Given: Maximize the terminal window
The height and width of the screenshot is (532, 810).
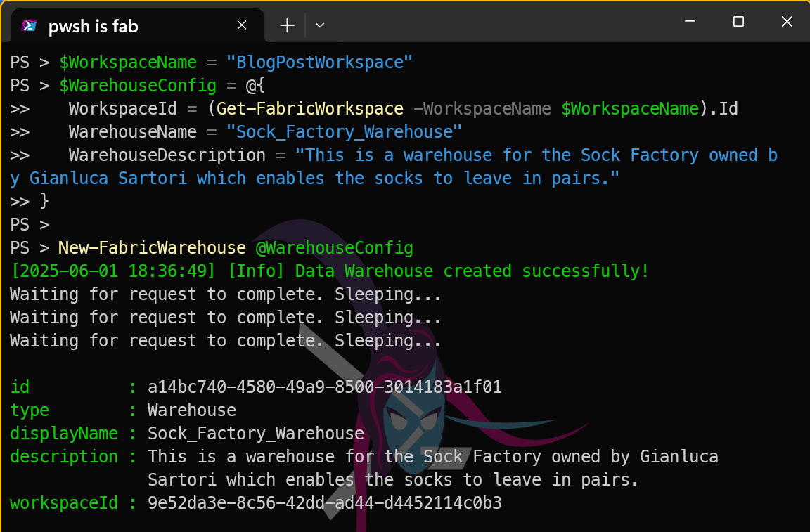Looking at the screenshot, I should [738, 22].
